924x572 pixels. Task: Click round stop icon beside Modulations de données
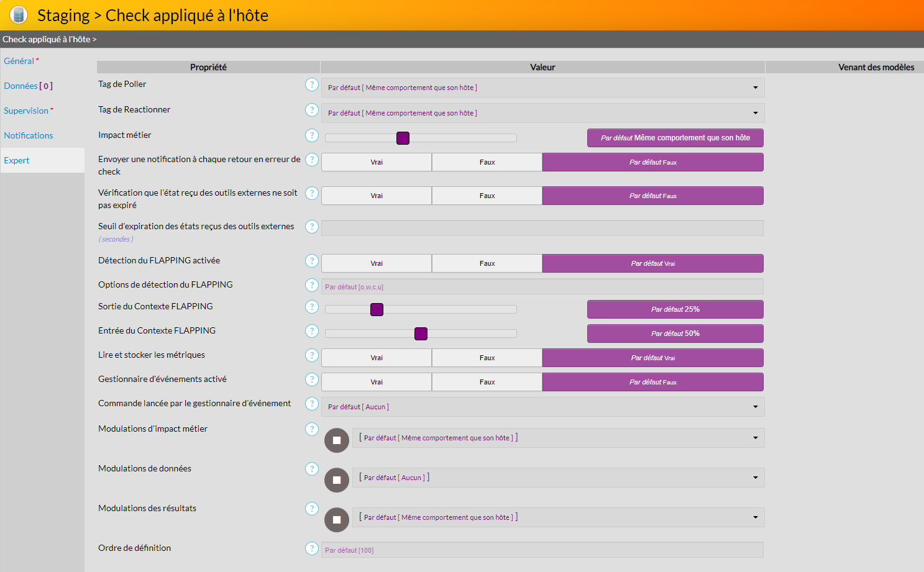[x=337, y=480]
